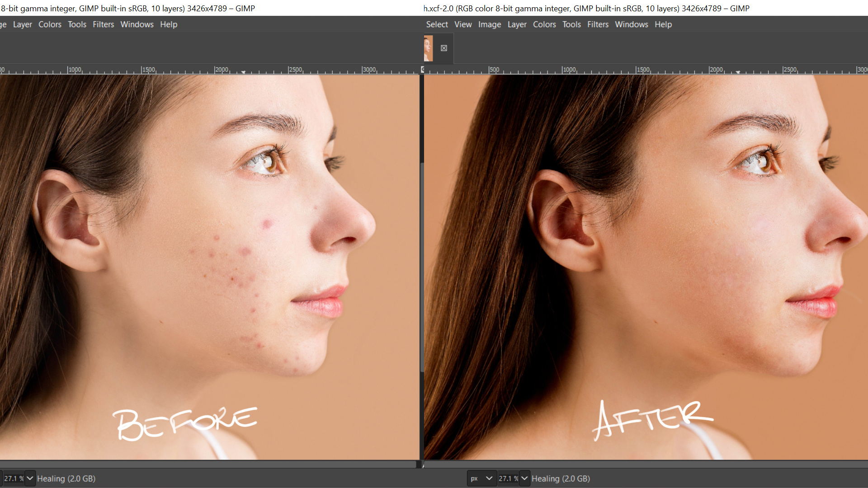The height and width of the screenshot is (488, 868).
Task: Close the image tab with the X icon
Action: pos(444,48)
